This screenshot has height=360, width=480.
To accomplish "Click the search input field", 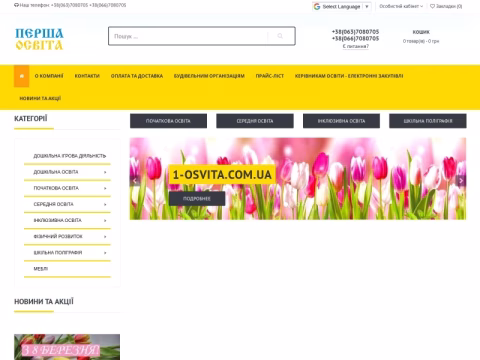I will pyautogui.click(x=188, y=36).
